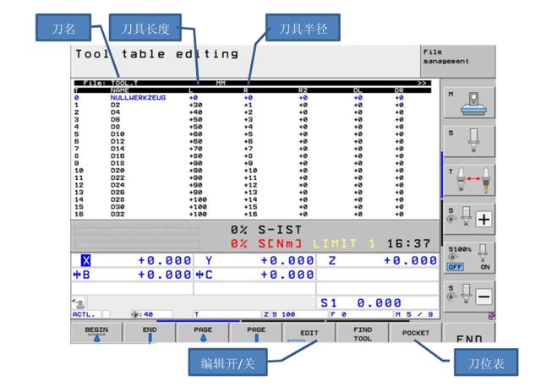Click the blue vertical soft-key row indicator
541x392 pixels.
442,174
